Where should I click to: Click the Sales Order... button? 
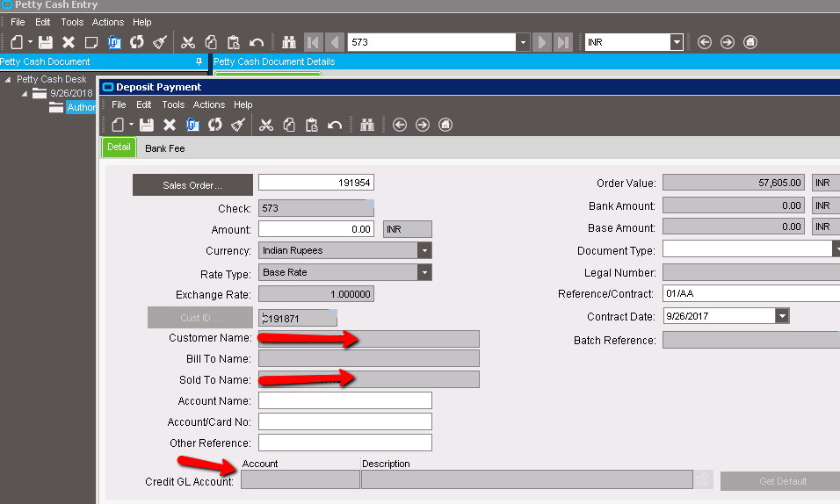click(192, 185)
